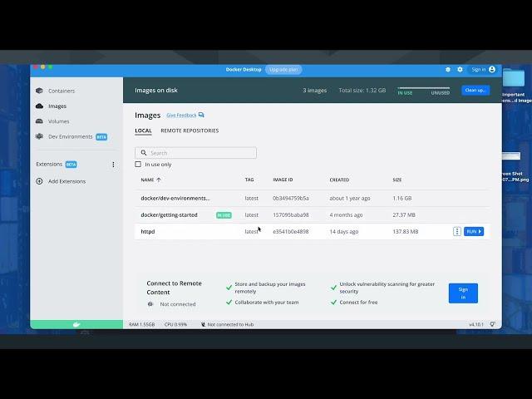The height and width of the screenshot is (399, 532).
Task: Click the 'about 1 year ago' created value
Action: 350,198
